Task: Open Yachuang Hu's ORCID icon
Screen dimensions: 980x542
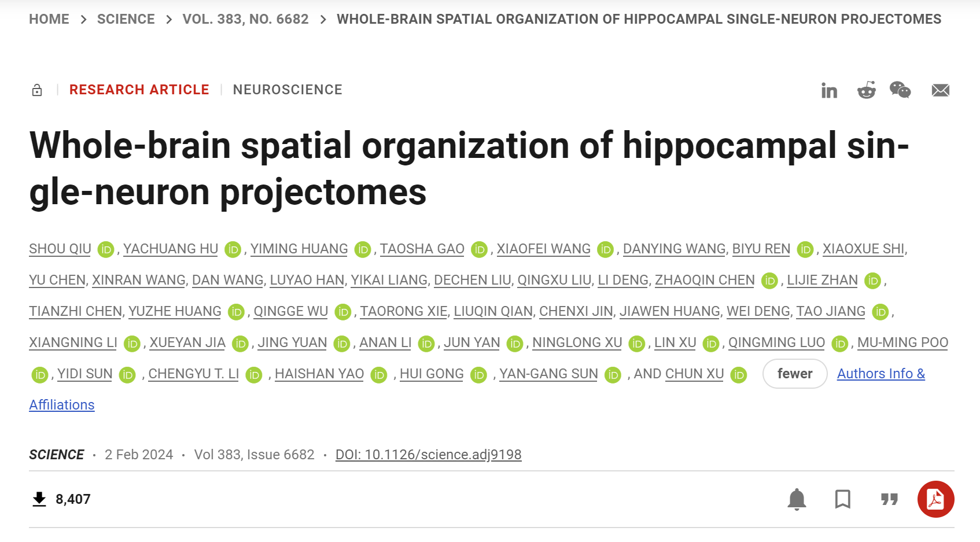Action: pyautogui.click(x=233, y=249)
